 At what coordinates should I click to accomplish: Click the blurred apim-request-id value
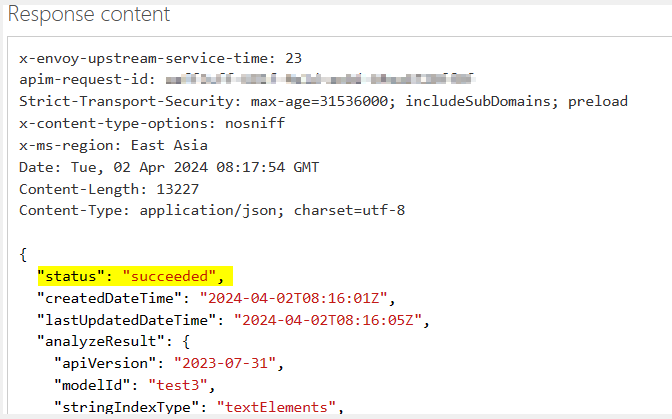(x=320, y=79)
